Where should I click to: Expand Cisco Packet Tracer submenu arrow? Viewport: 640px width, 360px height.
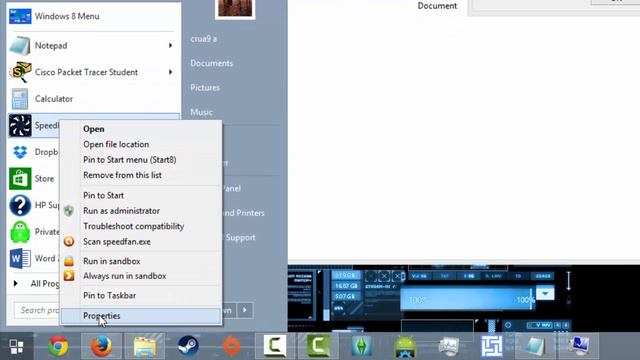tap(170, 72)
